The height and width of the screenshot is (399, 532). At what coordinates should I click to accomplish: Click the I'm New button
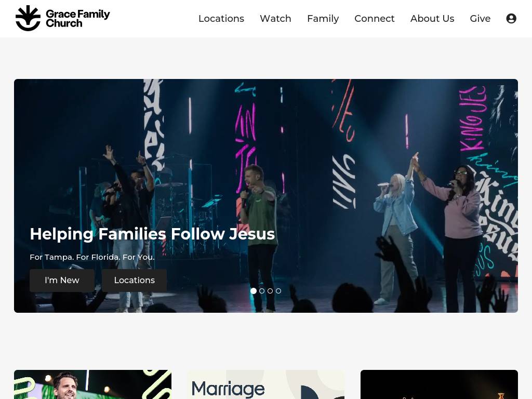click(x=62, y=280)
